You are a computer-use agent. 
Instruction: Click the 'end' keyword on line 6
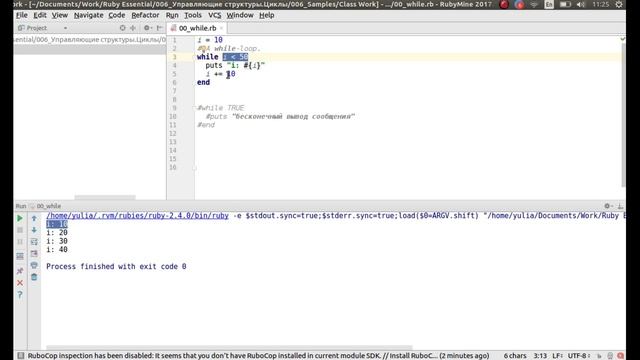point(203,82)
